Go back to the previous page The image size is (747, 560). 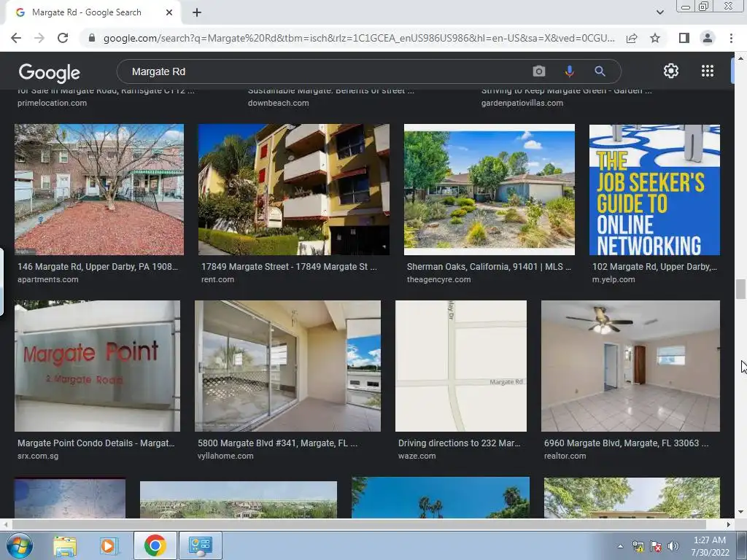click(x=16, y=38)
